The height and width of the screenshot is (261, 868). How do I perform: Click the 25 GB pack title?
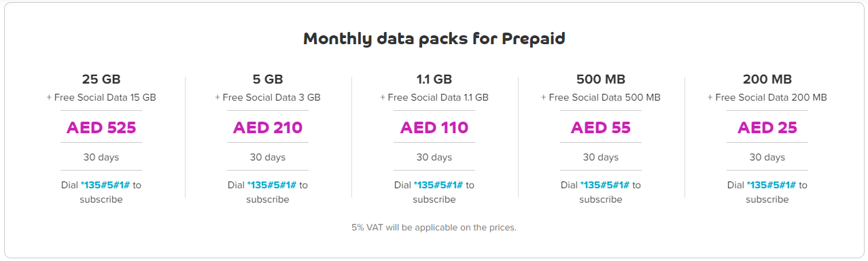point(101,79)
